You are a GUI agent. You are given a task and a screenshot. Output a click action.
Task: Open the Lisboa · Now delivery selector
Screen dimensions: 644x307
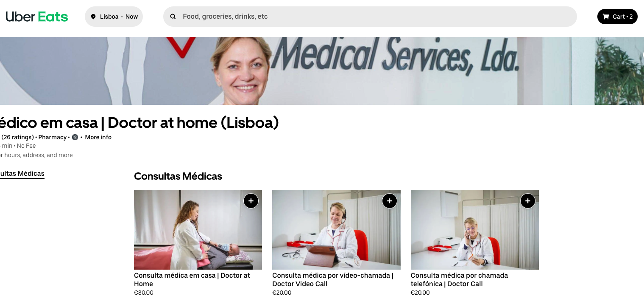click(x=114, y=17)
